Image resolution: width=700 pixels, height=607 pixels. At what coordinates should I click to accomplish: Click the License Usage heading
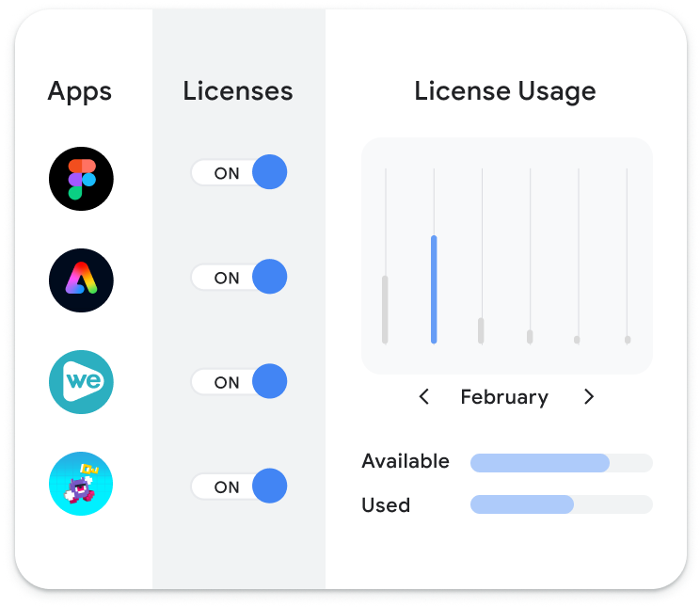[x=505, y=91]
